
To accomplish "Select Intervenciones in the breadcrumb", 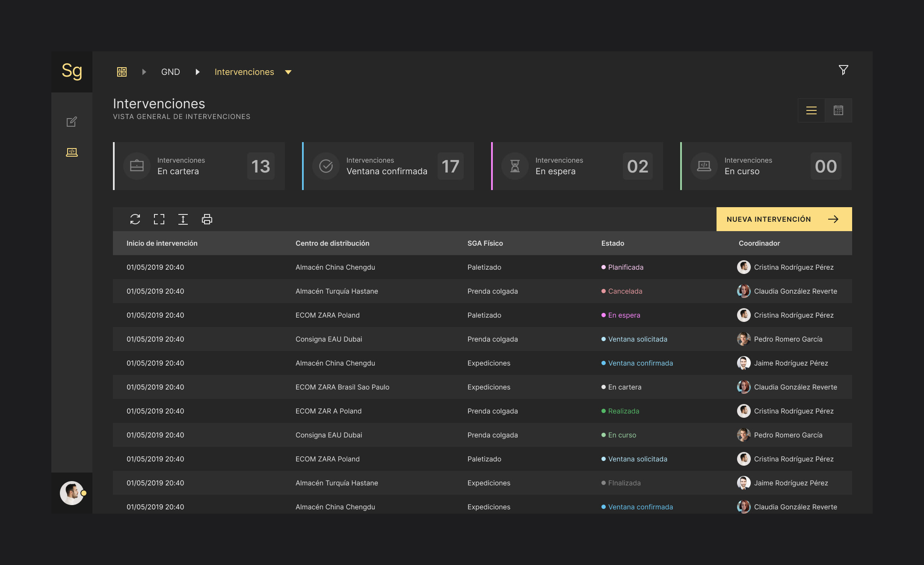I will (244, 72).
